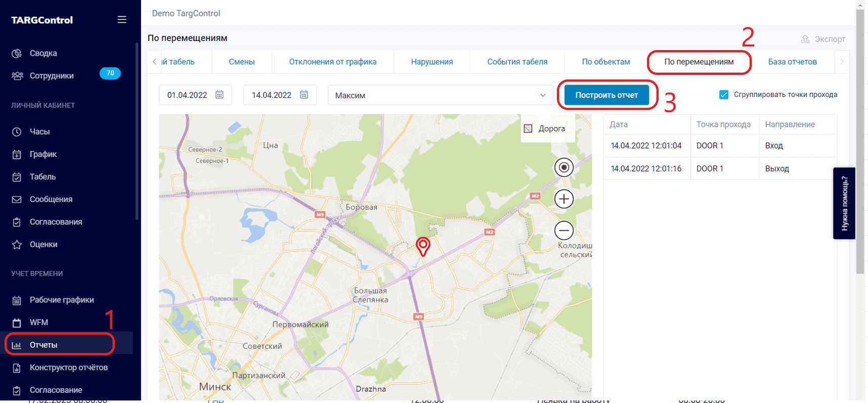This screenshot has width=868, height=403.
Task: Click the page vertical scrollbar
Action: pos(860,152)
